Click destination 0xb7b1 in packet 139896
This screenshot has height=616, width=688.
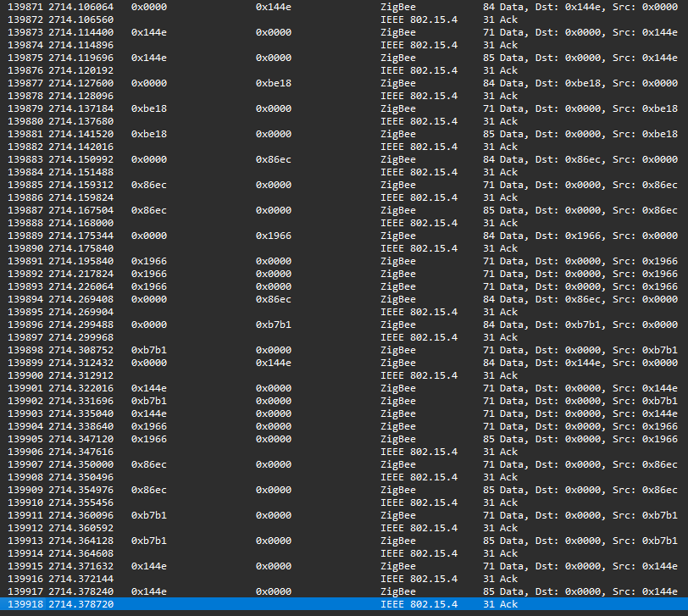tap(274, 325)
